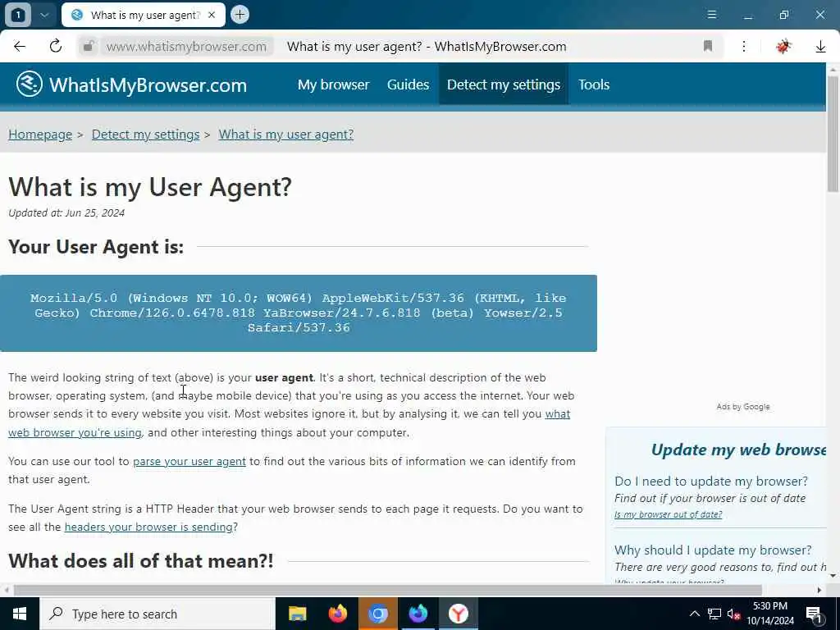This screenshot has height=630, width=840.
Task: Click the user agent string box
Action: pyautogui.click(x=299, y=313)
